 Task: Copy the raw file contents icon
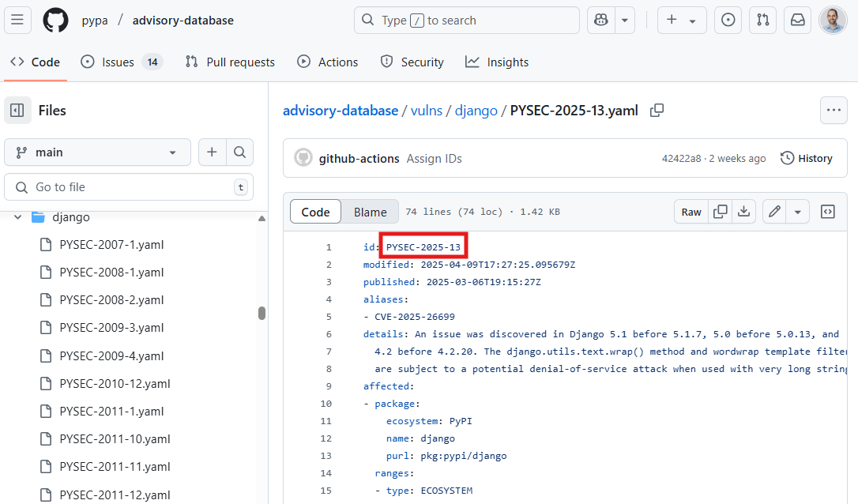[x=720, y=211]
